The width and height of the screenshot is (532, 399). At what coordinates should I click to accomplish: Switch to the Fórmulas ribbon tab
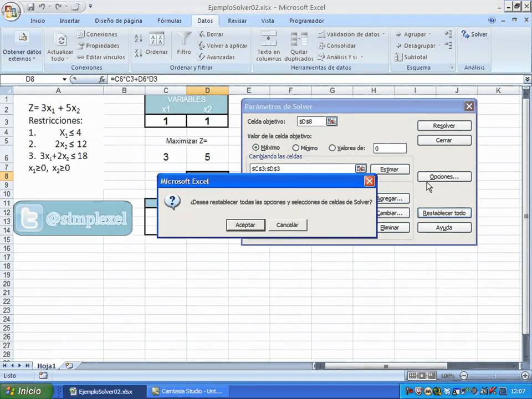(x=170, y=21)
